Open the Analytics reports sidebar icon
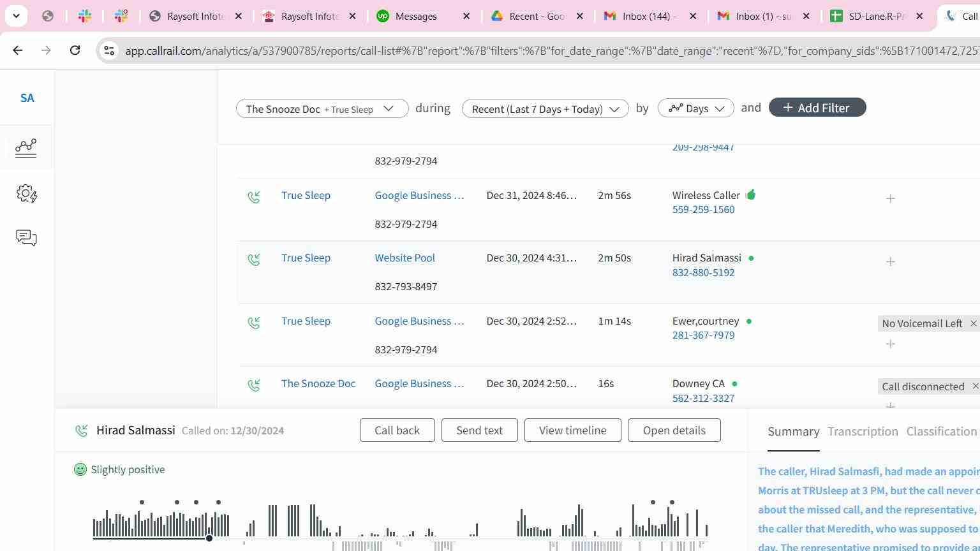 26,148
